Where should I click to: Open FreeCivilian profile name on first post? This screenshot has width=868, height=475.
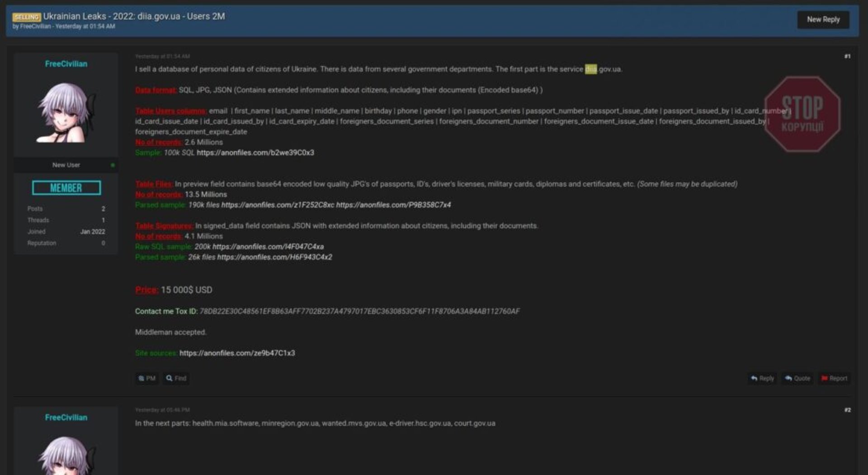point(66,64)
